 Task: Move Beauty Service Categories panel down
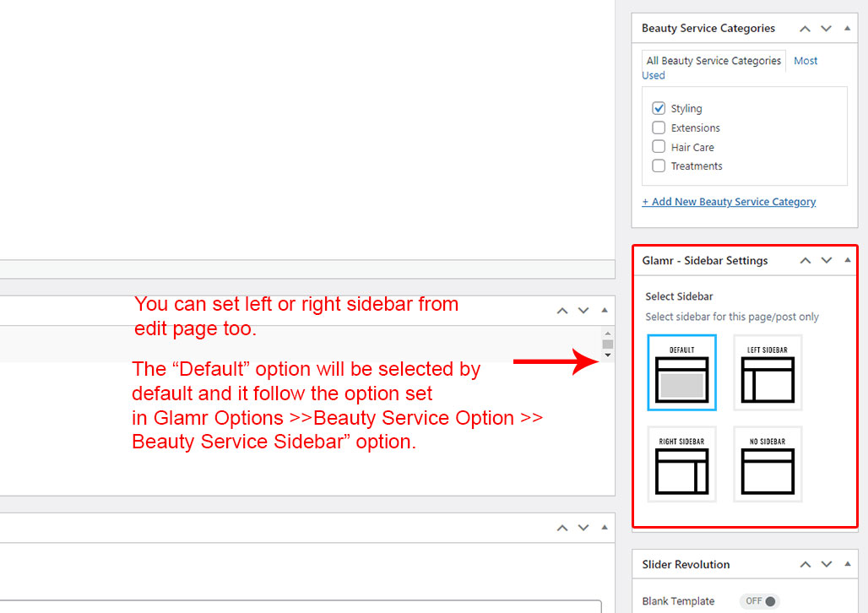click(826, 28)
